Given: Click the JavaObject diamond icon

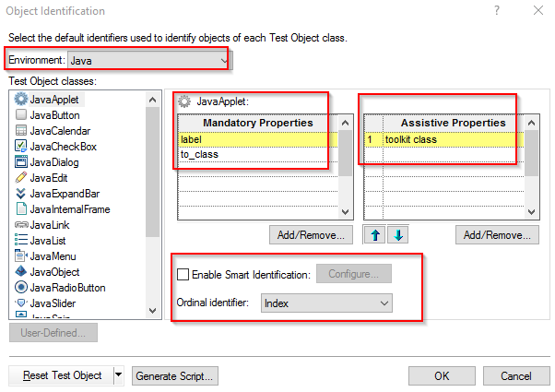Looking at the screenshot, I should (x=21, y=271).
